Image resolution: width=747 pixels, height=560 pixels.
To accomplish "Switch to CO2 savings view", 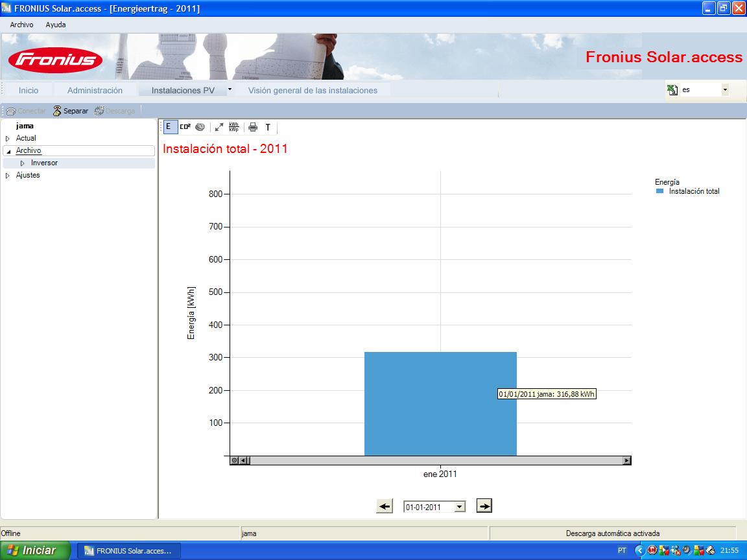I will tap(185, 126).
